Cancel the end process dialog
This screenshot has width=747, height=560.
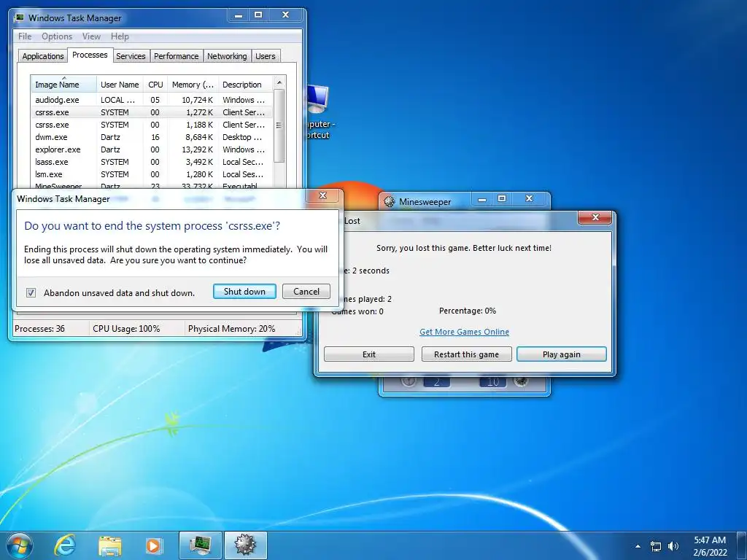coord(306,292)
